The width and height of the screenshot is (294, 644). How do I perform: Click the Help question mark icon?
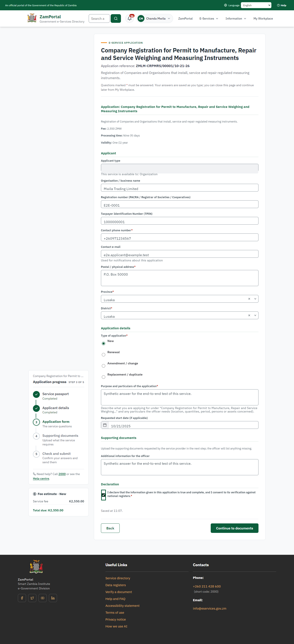[278, 5]
